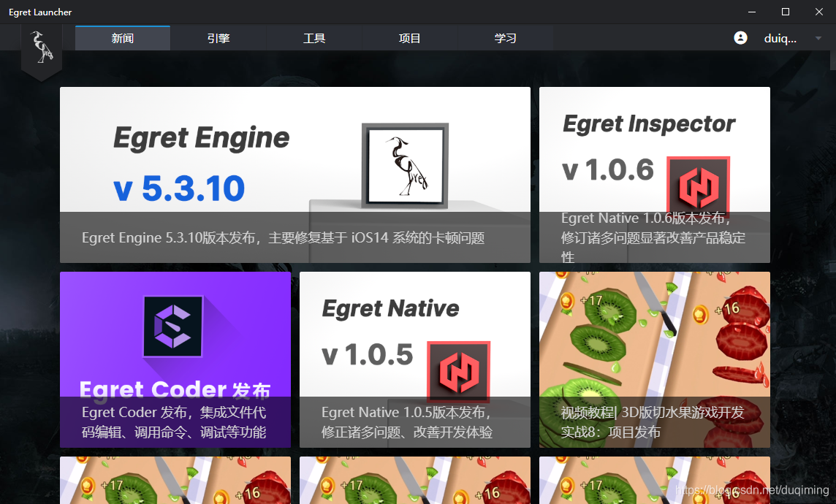Open the 工具 tab

(x=314, y=38)
